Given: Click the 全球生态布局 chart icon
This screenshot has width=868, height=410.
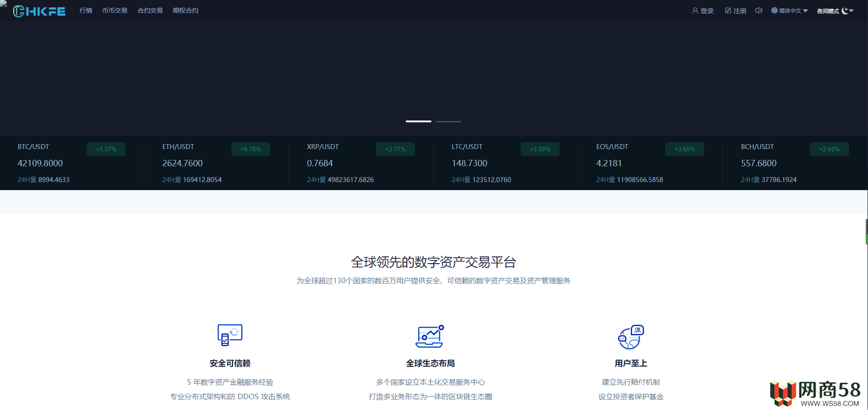Looking at the screenshot, I should click(x=430, y=336).
